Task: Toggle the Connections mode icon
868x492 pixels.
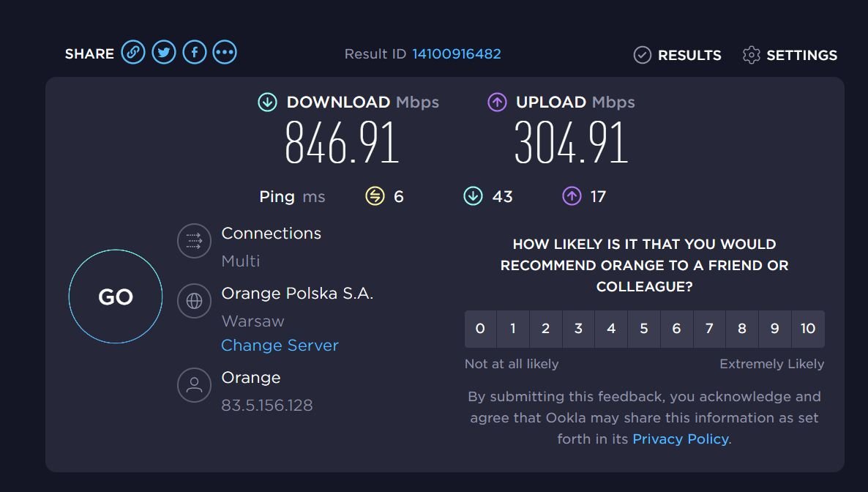Action: click(194, 240)
